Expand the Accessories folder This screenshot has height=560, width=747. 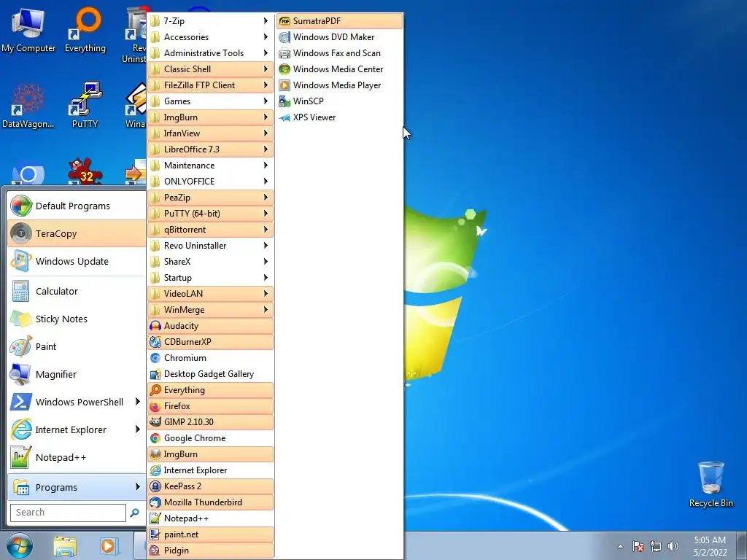(211, 37)
